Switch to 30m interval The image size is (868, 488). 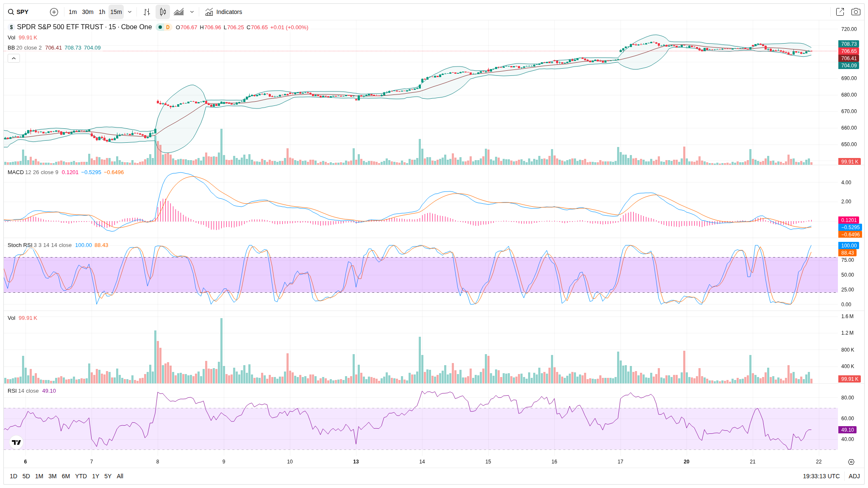pos(88,12)
